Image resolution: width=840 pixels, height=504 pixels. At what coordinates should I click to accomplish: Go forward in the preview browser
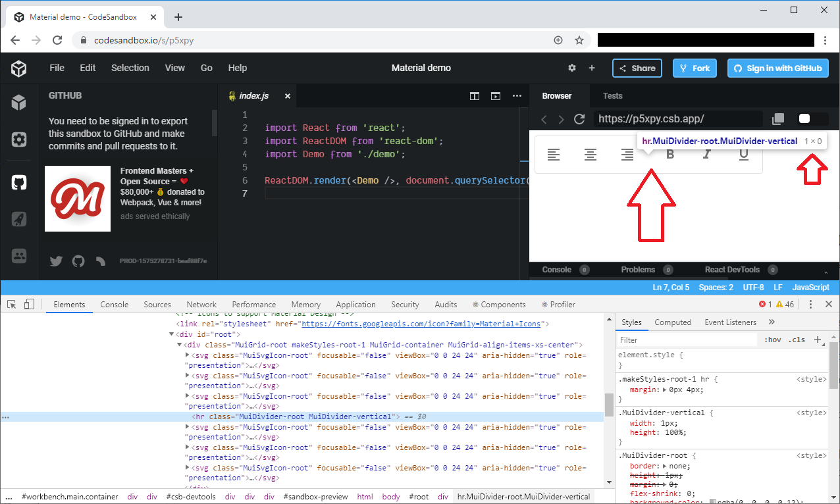[x=561, y=119]
